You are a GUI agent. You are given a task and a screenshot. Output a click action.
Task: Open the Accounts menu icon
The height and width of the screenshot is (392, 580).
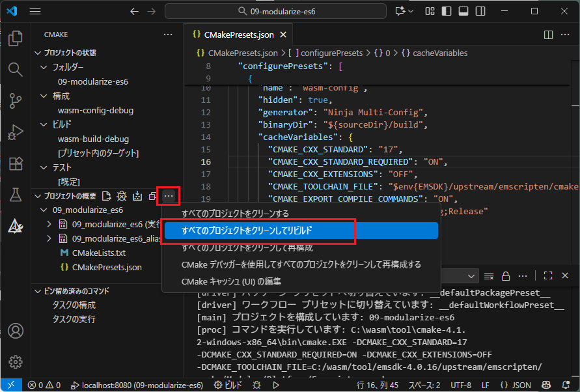click(x=15, y=331)
